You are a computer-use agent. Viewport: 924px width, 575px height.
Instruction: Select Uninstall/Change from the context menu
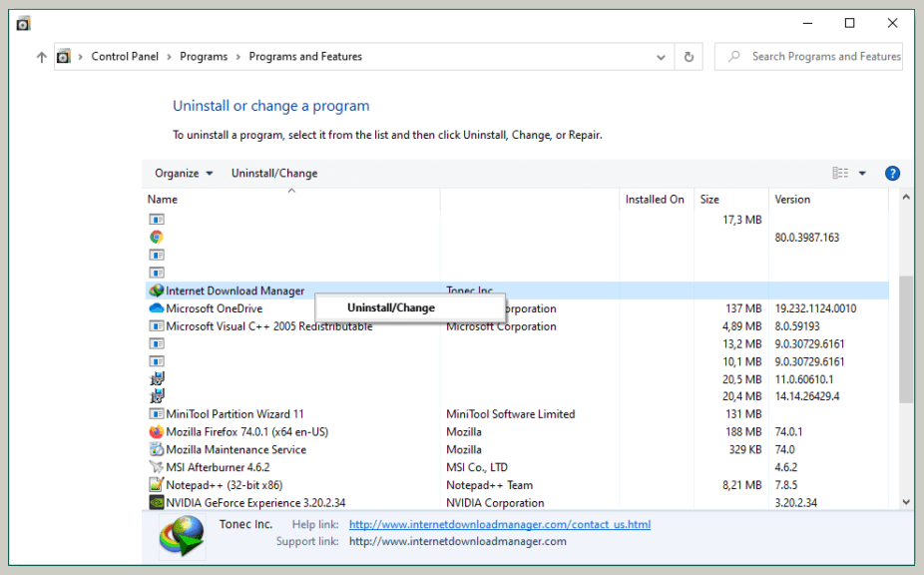(391, 306)
